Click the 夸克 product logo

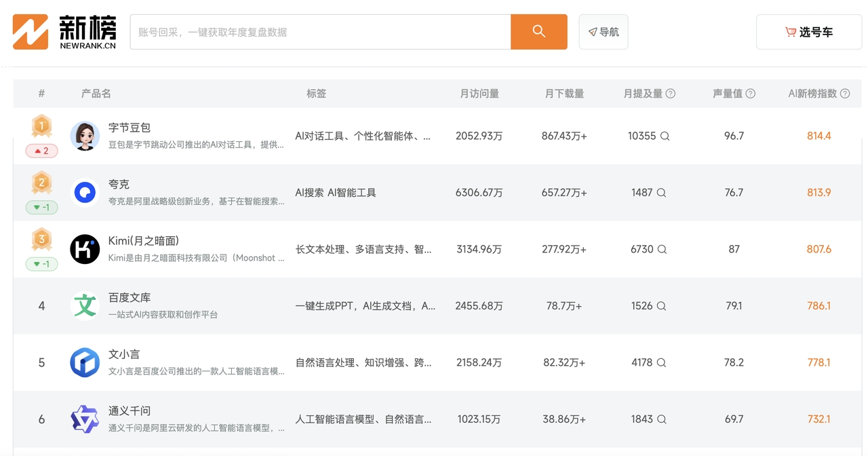tap(85, 193)
